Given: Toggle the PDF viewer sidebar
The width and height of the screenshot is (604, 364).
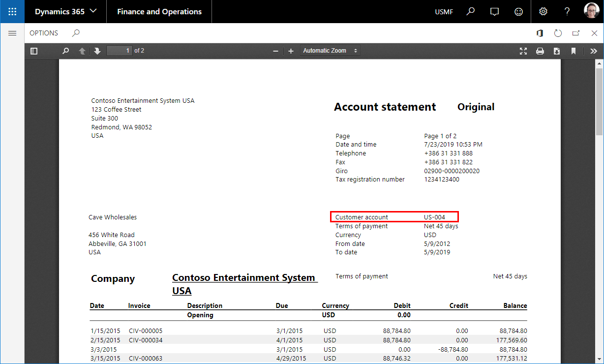Looking at the screenshot, I should tap(34, 51).
